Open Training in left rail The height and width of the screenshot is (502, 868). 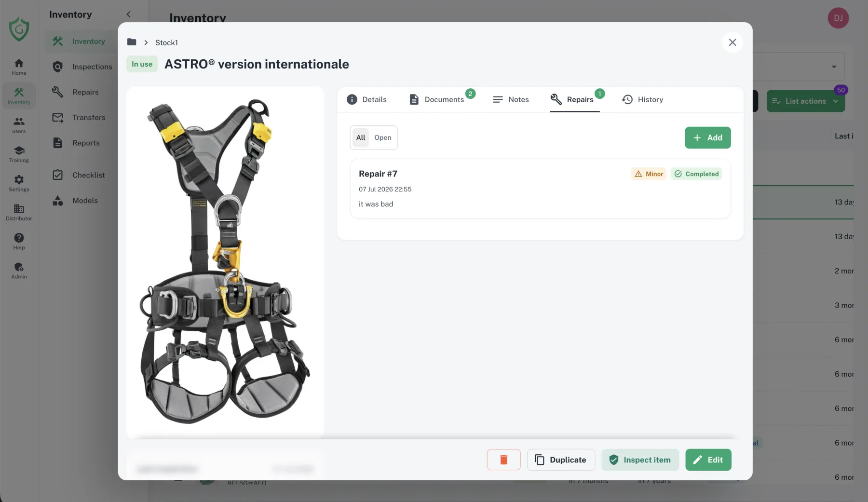click(x=19, y=154)
